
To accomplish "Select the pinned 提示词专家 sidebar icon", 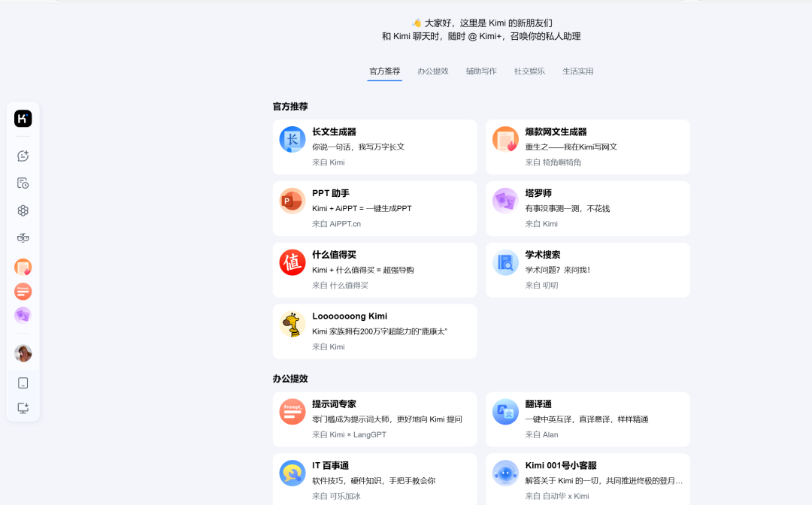I will tap(23, 292).
